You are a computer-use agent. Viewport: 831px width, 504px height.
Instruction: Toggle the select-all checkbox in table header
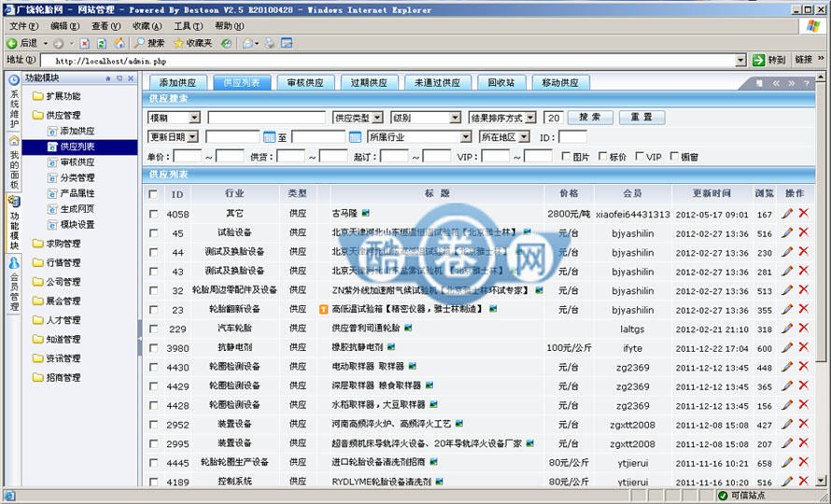(x=153, y=194)
